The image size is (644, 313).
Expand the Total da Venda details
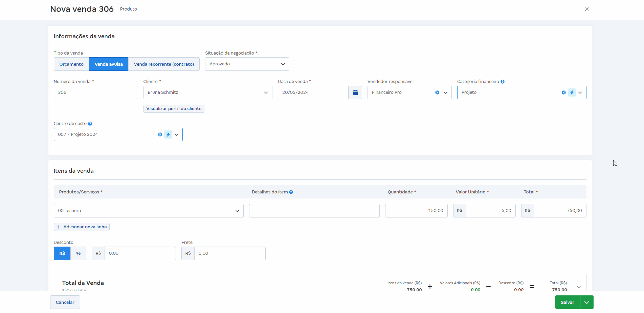tap(579, 287)
